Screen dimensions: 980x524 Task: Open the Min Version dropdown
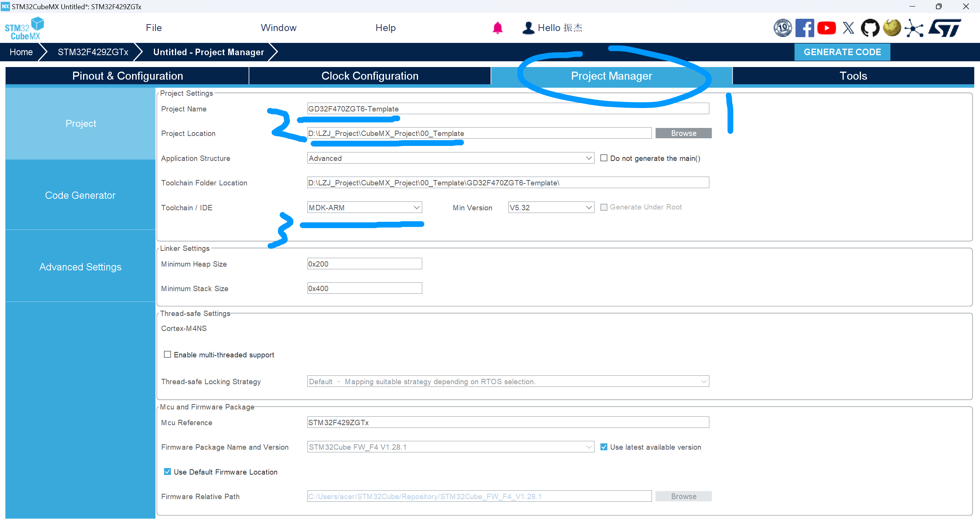click(551, 208)
